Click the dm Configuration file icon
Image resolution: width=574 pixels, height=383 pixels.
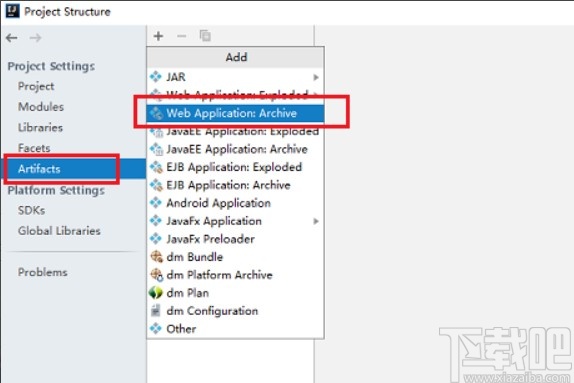click(x=156, y=311)
